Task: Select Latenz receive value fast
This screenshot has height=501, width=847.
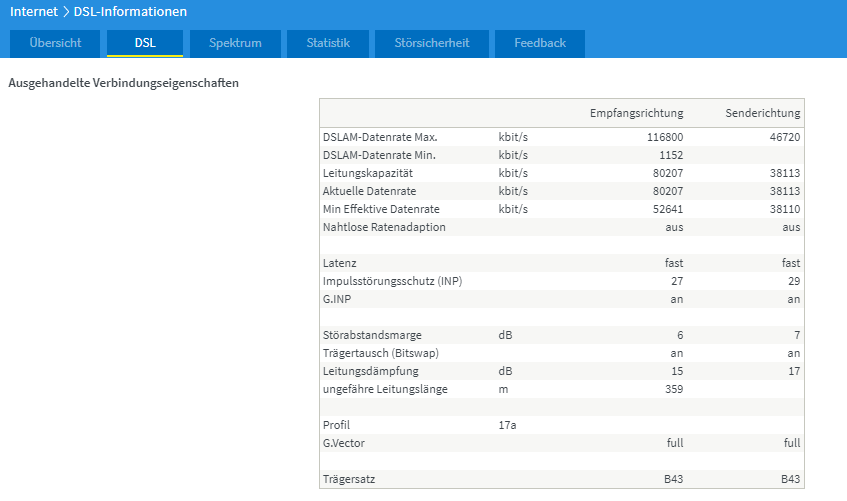Action: [674, 263]
